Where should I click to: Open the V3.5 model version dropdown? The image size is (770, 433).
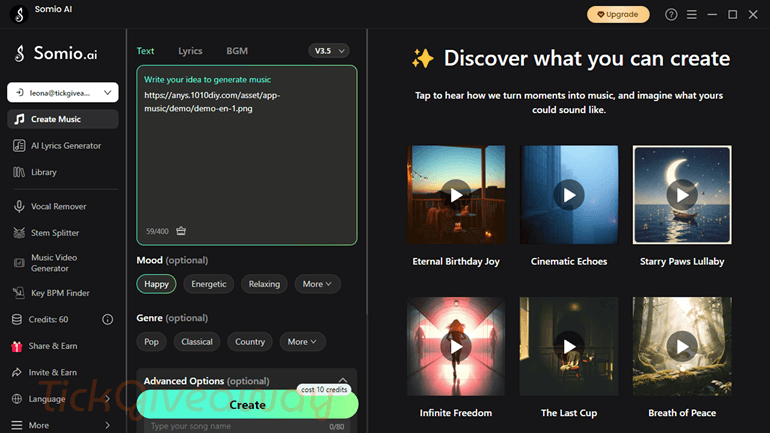[329, 51]
